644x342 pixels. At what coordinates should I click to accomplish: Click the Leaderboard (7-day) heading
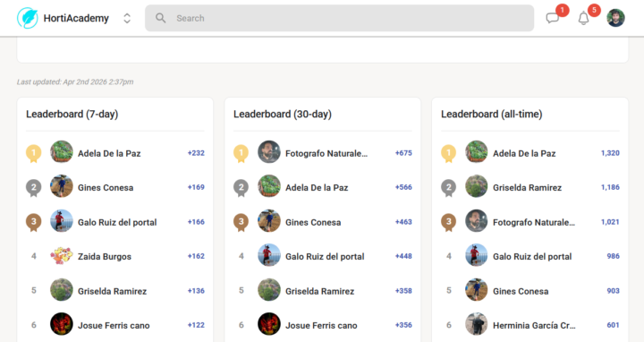click(x=72, y=114)
